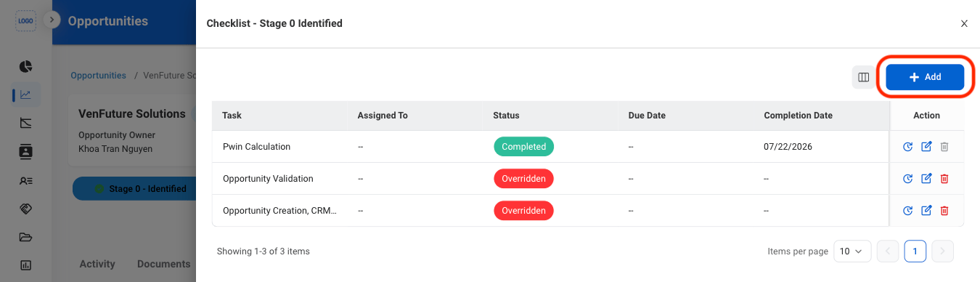Reset status for Pwin Calculation task
The height and width of the screenshot is (282, 980).
(907, 147)
